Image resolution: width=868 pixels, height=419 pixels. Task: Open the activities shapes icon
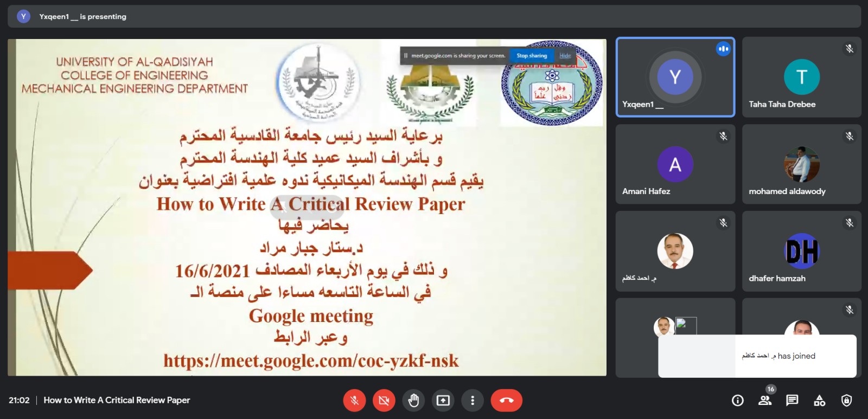(x=820, y=401)
